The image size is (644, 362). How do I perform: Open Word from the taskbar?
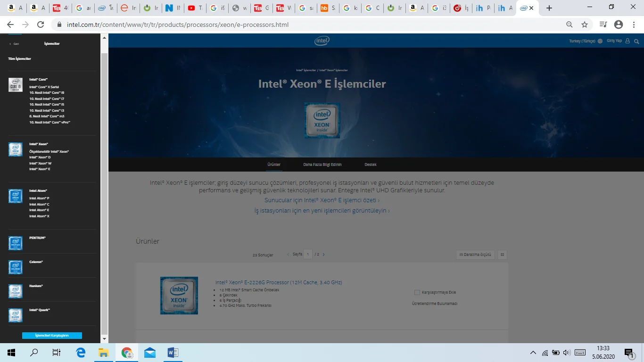pos(173,353)
